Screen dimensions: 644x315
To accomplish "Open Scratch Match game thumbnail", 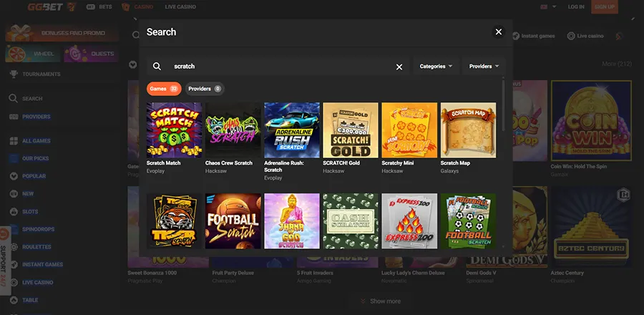I will pyautogui.click(x=174, y=130).
